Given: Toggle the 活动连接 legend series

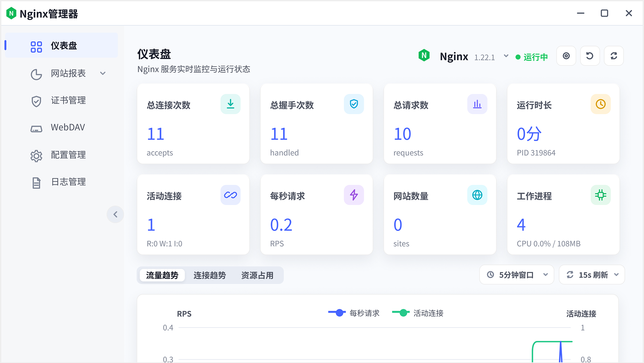Looking at the screenshot, I should click(x=417, y=313).
